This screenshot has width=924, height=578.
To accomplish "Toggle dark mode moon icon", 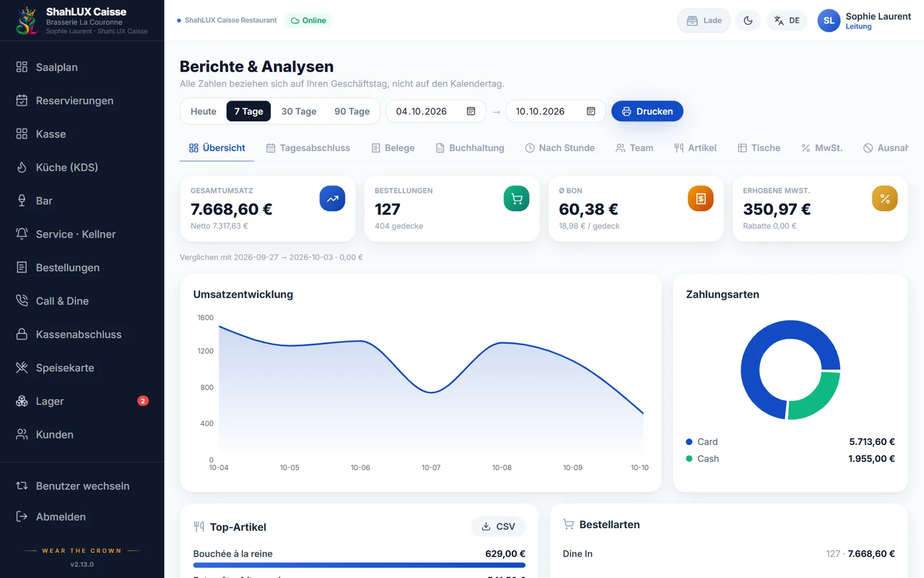I will tap(748, 20).
